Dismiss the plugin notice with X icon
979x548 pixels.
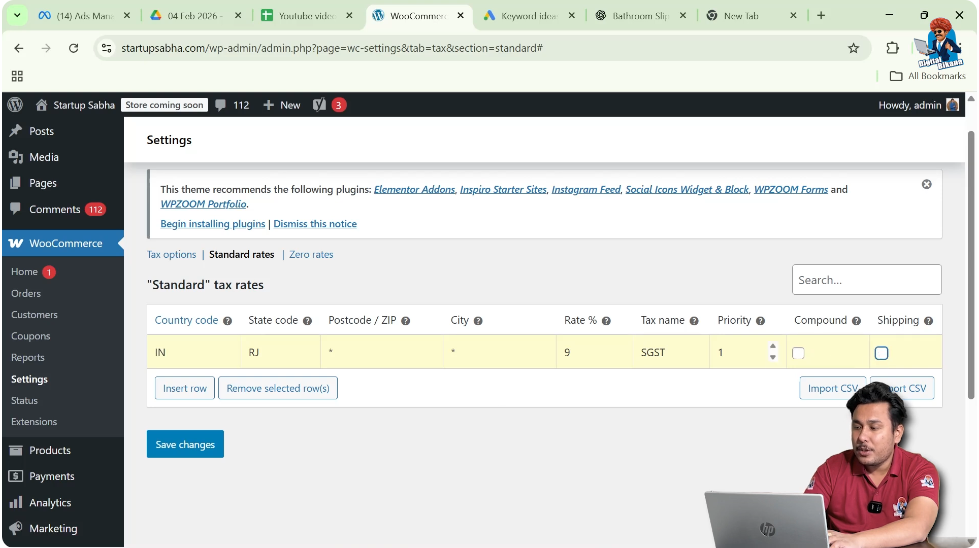[926, 184]
